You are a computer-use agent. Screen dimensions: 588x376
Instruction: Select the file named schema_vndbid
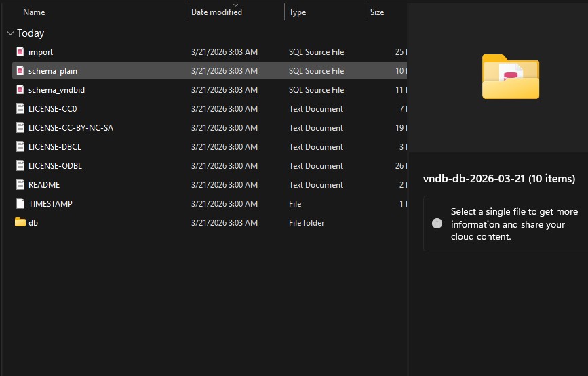click(x=56, y=90)
